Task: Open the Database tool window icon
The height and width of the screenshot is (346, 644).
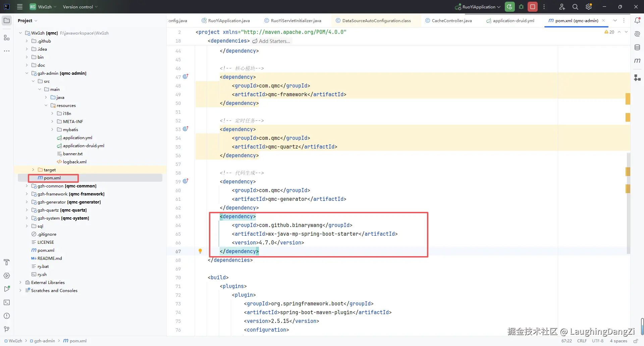Action: point(637,47)
